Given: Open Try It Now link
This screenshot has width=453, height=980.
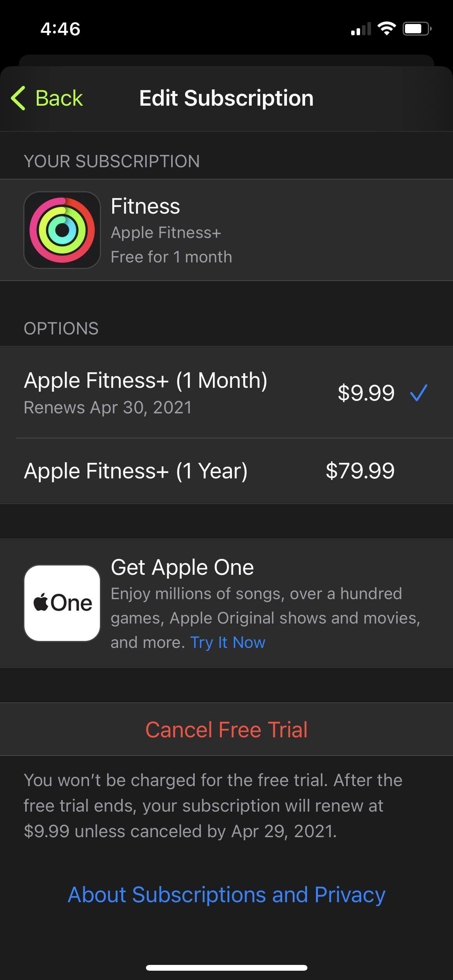Looking at the screenshot, I should click(x=228, y=642).
